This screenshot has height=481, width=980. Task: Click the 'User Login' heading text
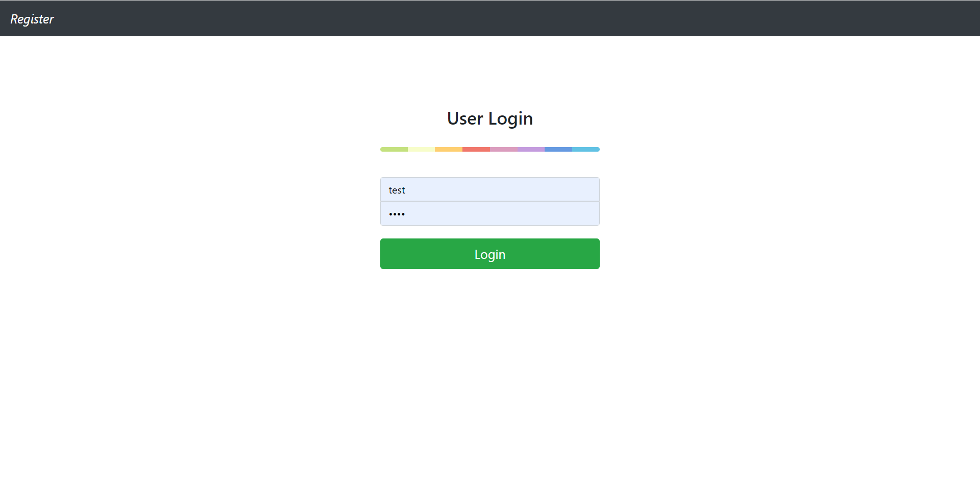(489, 118)
